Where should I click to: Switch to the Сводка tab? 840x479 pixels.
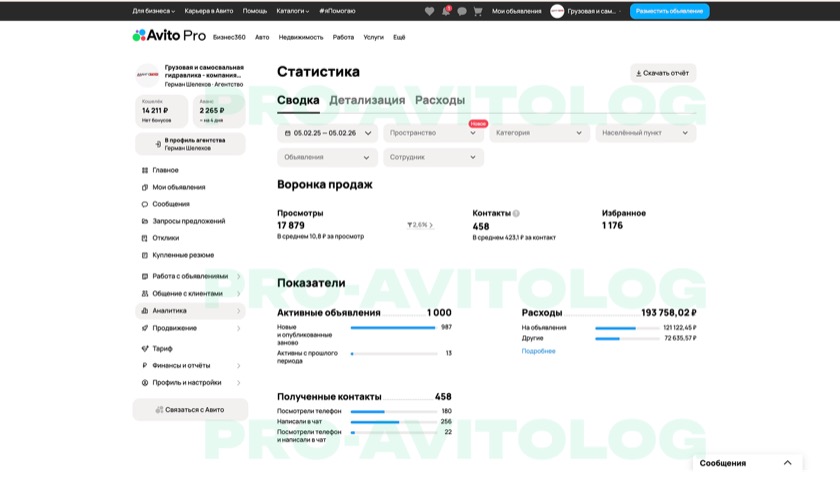[298, 101]
